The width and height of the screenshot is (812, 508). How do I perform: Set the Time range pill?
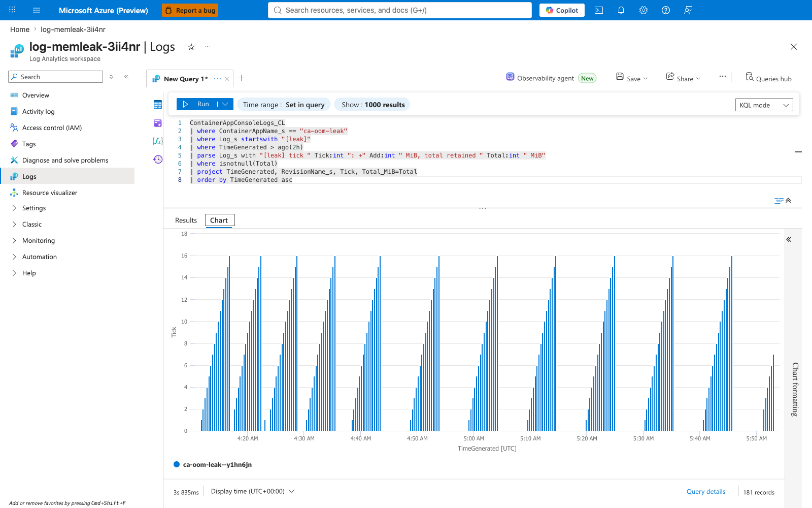click(284, 105)
